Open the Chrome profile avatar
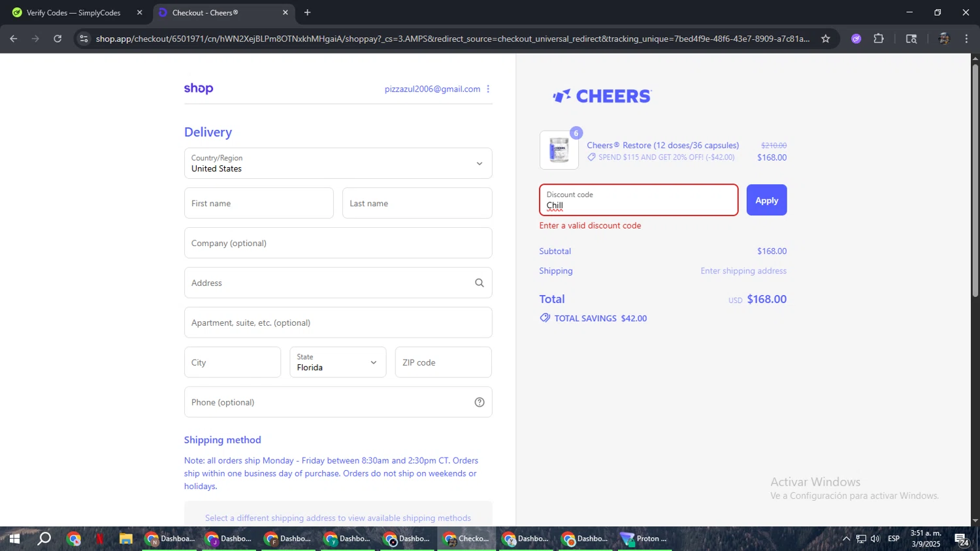The image size is (980, 551). (x=943, y=39)
